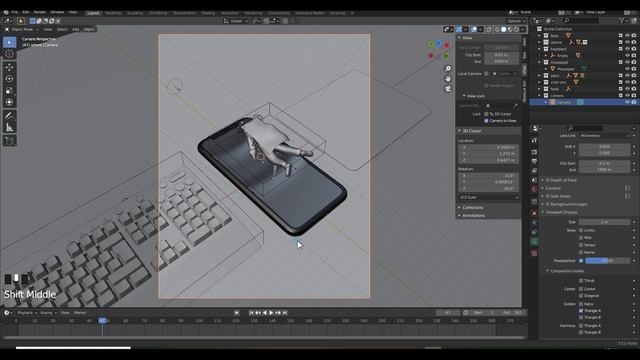Open the timeline Playback popover
The width and height of the screenshot is (640, 360).
point(27,313)
